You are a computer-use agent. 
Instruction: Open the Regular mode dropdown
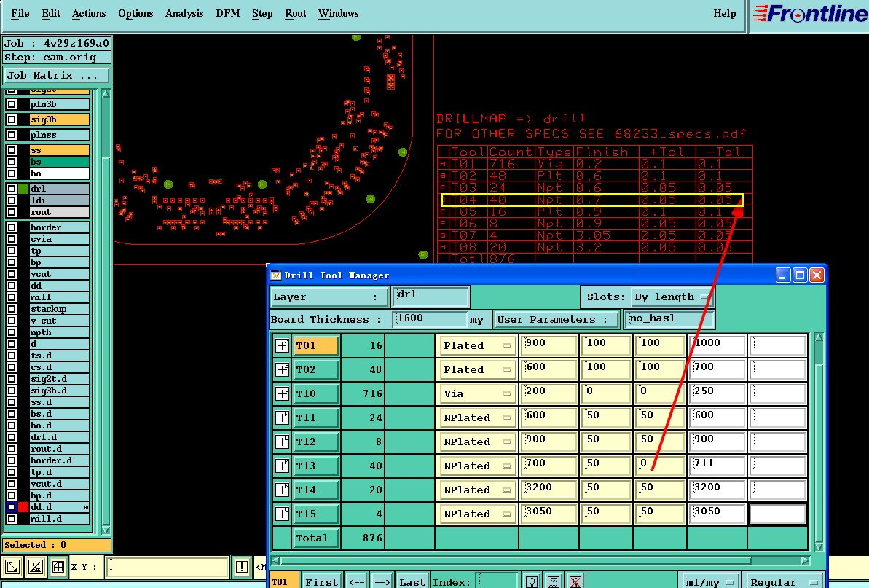784,582
